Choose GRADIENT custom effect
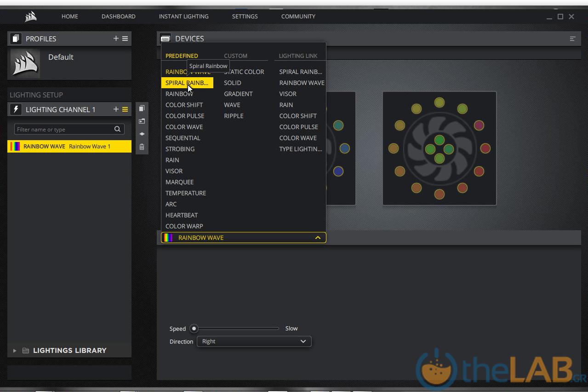Viewport: 588px width, 392px height. coord(239,94)
